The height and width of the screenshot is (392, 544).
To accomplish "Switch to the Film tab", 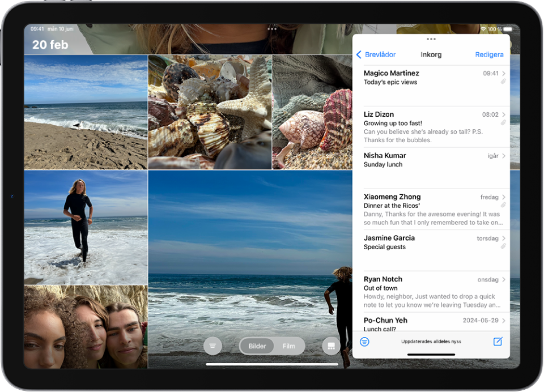I will pos(288,346).
